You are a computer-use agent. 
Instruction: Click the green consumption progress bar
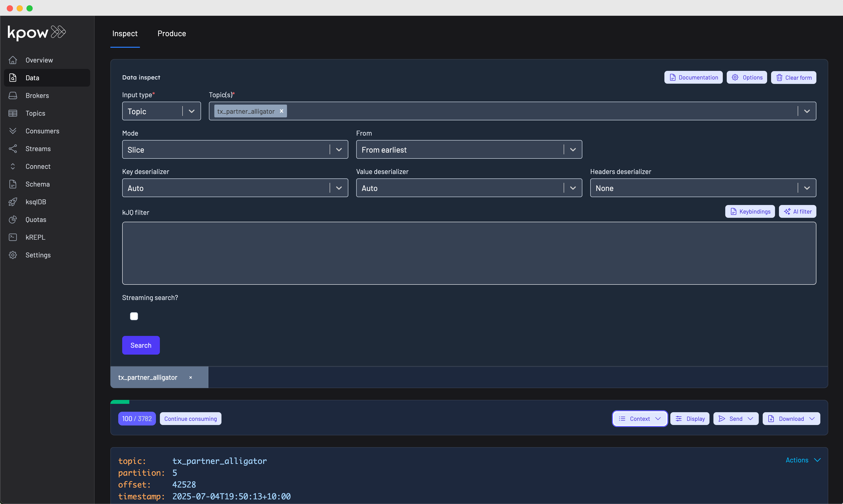[x=120, y=402]
